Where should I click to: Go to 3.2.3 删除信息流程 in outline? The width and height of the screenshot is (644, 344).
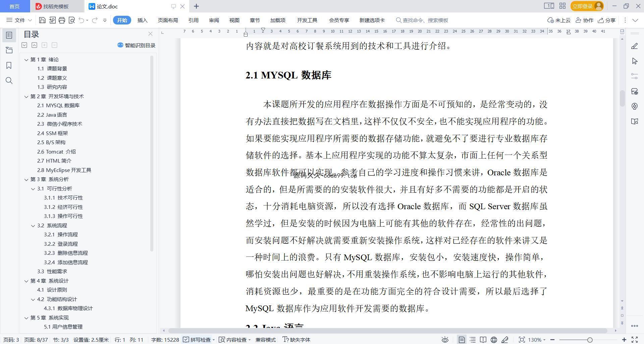(66, 253)
